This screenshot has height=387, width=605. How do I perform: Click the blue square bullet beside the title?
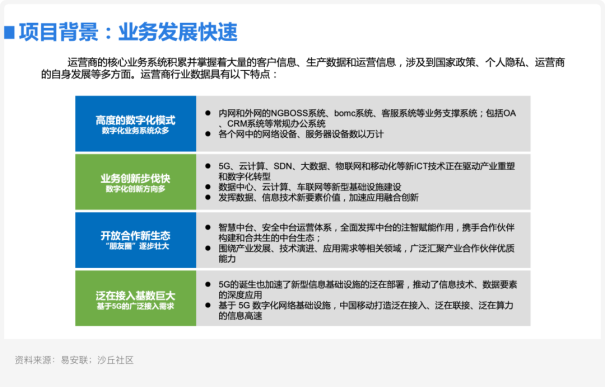pyautogui.click(x=9, y=32)
